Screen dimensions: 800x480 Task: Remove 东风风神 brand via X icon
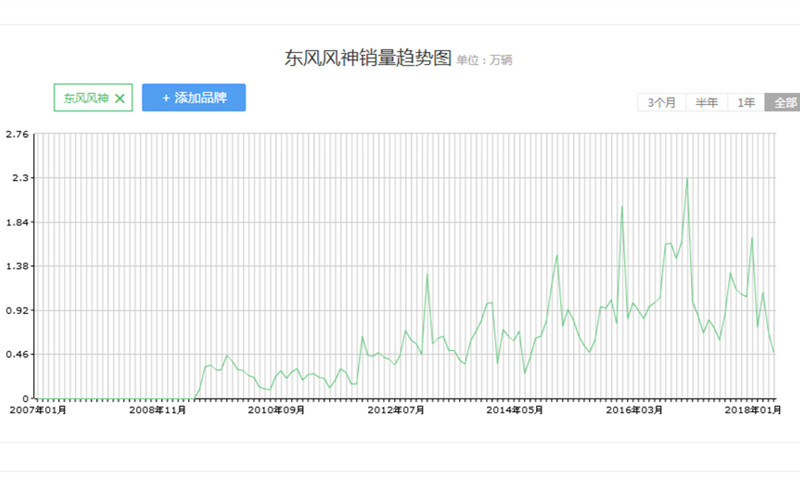pyautogui.click(x=120, y=98)
